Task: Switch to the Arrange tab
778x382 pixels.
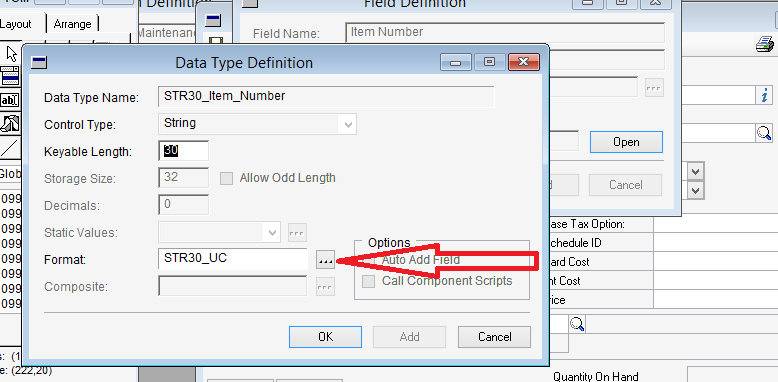Action: [x=72, y=24]
